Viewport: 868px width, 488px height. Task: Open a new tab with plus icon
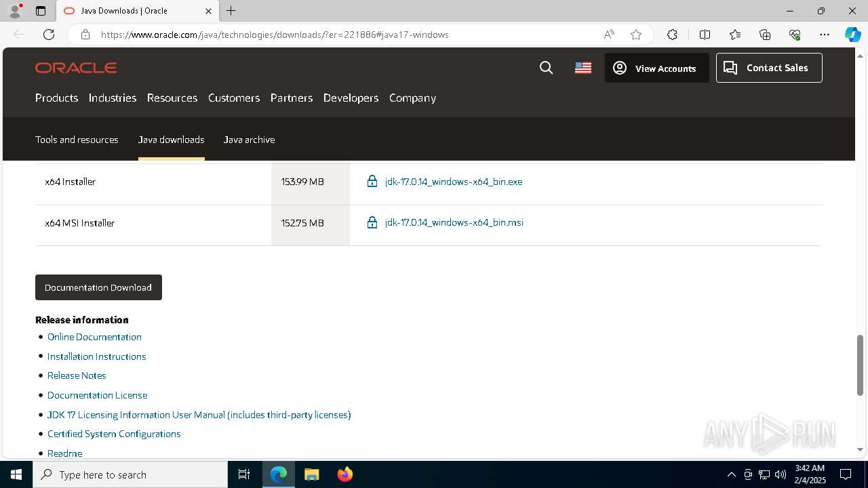pyautogui.click(x=231, y=11)
